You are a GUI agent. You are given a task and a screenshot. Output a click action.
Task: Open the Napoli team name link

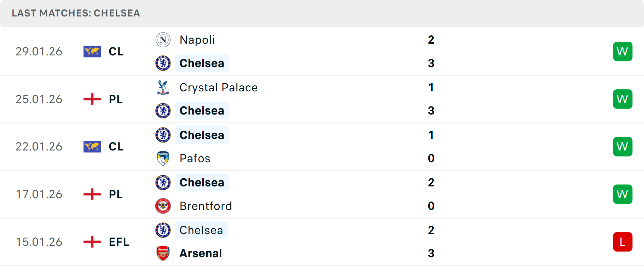click(x=197, y=40)
